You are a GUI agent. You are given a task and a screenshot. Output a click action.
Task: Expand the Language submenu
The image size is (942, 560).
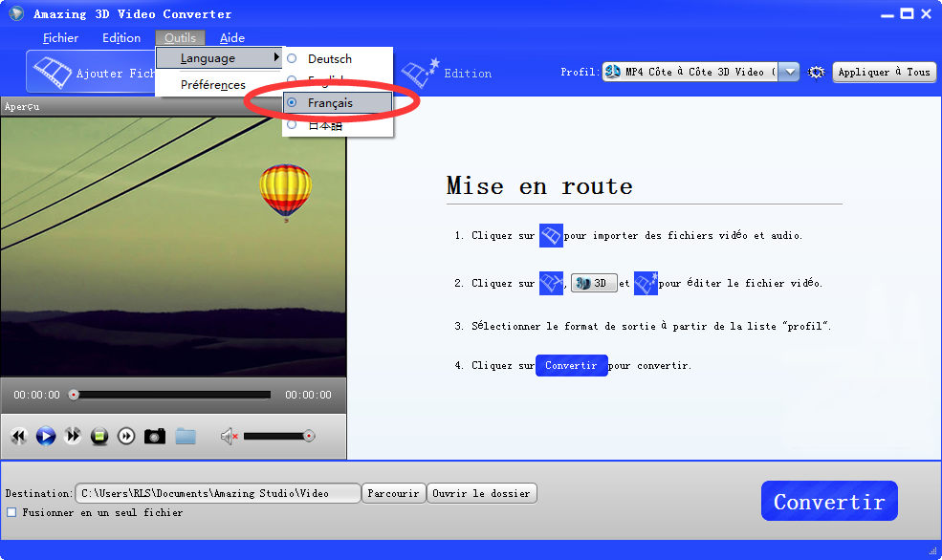coord(219,58)
